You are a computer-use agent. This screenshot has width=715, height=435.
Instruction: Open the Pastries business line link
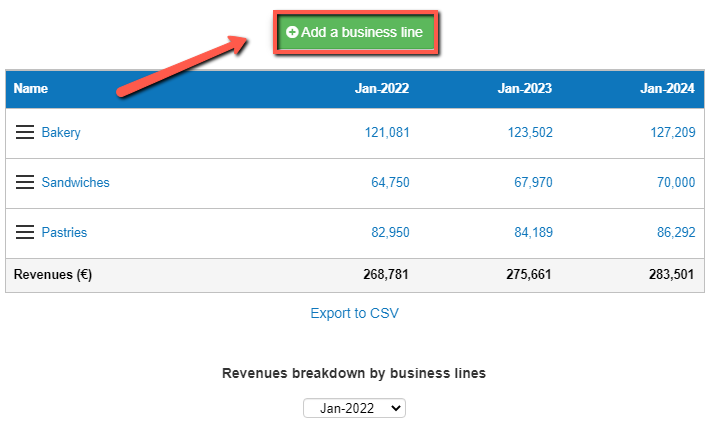click(x=64, y=232)
